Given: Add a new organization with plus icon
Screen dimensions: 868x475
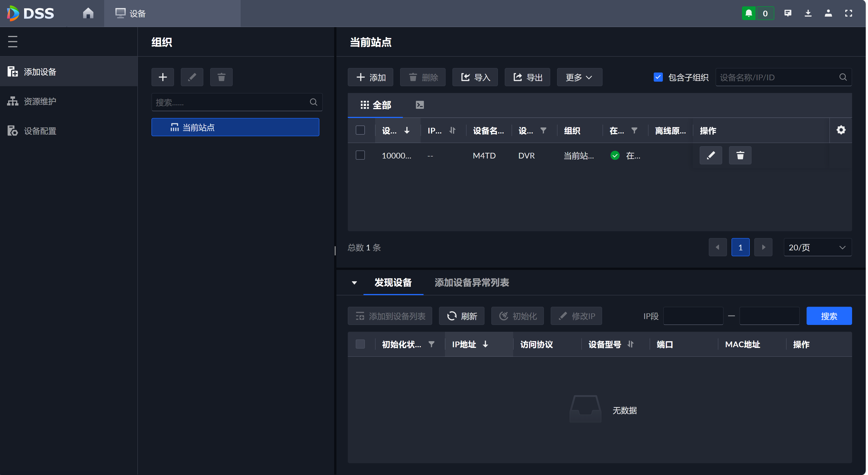Looking at the screenshot, I should click(163, 77).
